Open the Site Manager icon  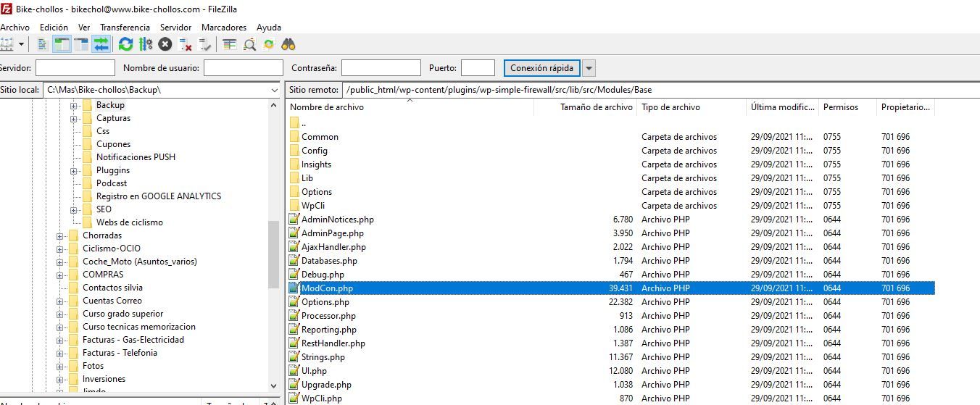(7, 44)
